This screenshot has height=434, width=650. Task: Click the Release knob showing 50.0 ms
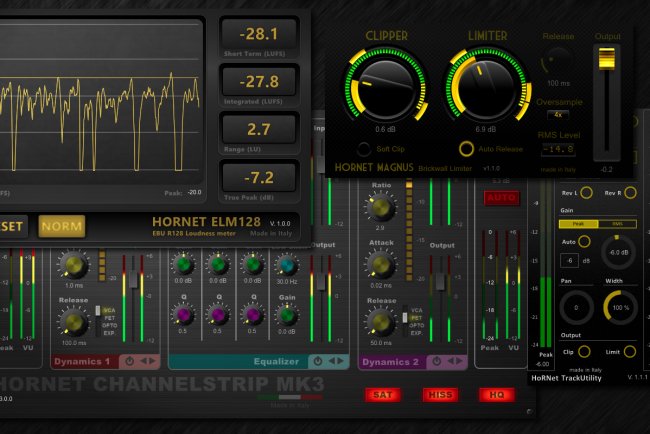pos(381,322)
